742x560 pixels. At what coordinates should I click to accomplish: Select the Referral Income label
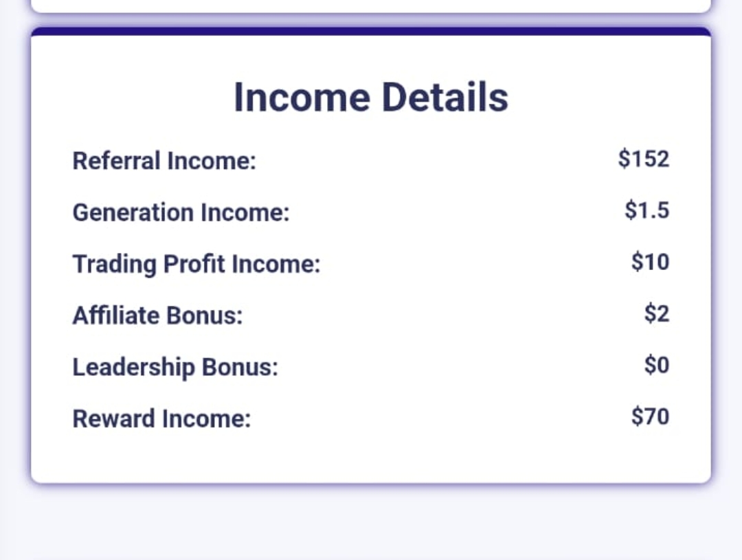click(164, 161)
